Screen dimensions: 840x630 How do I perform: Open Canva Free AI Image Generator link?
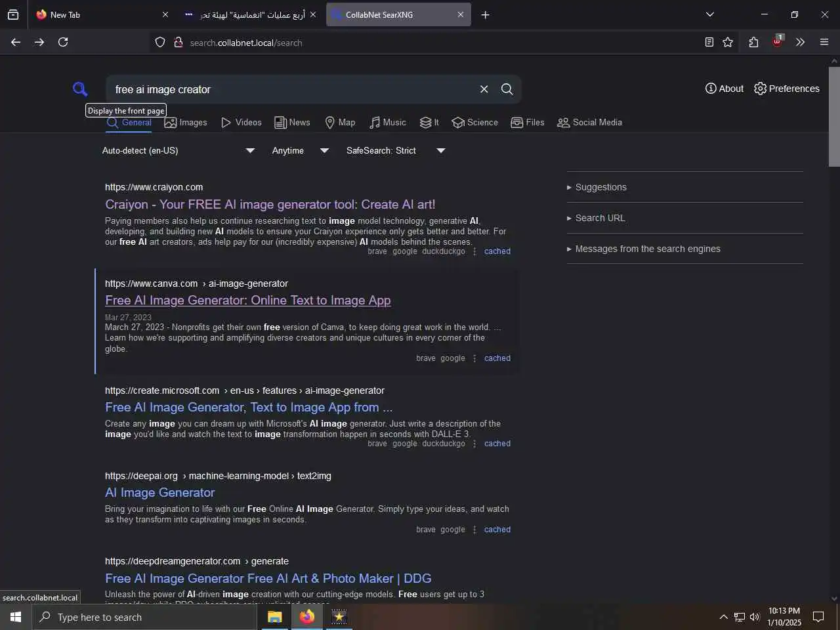click(x=247, y=300)
